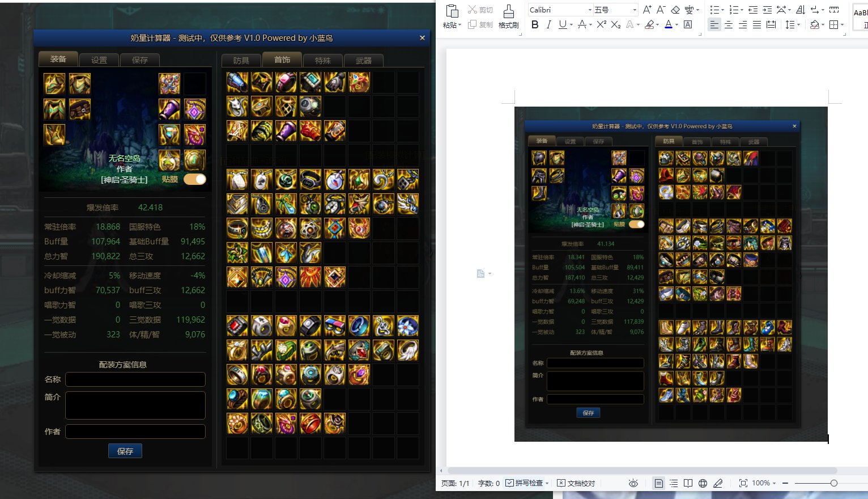This screenshot has width=868, height=499.
Task: Apply subscript formatting
Action: point(616,24)
